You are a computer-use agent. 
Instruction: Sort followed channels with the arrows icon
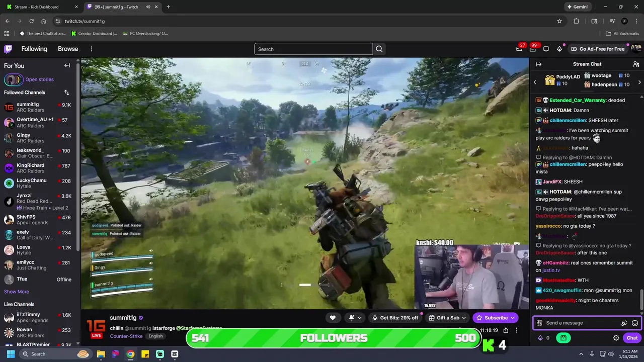point(66,93)
